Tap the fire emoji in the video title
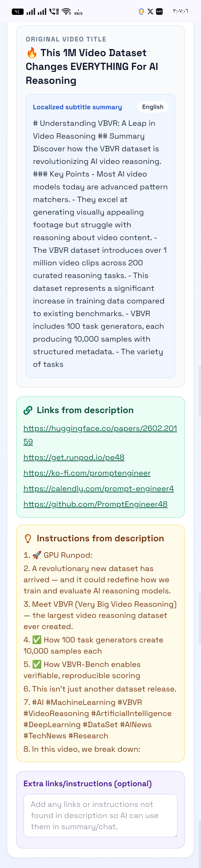Image resolution: width=201 pixels, height=868 pixels. (x=32, y=53)
